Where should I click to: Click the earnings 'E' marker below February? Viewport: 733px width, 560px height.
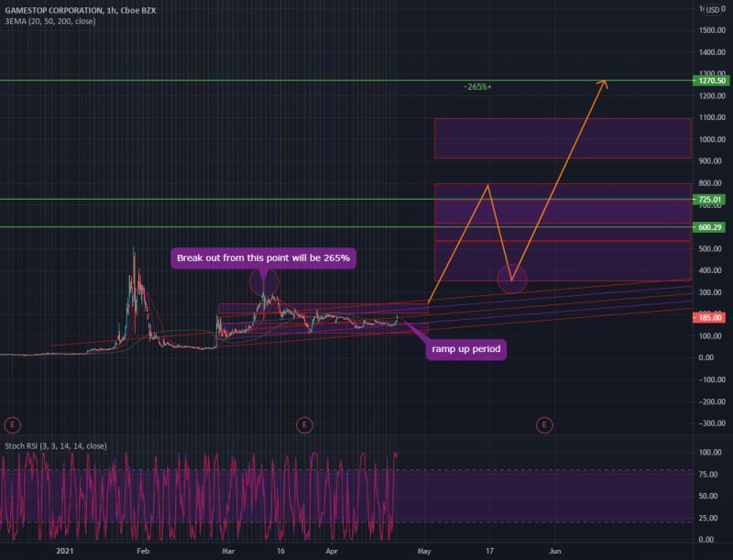pyautogui.click(x=12, y=425)
